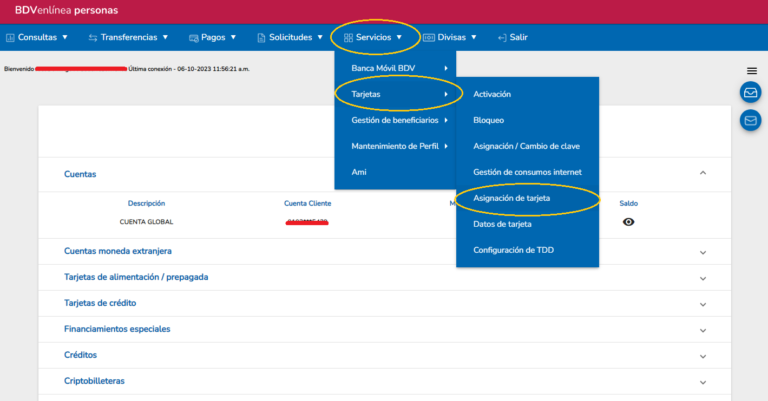Screen dimensions: 768x401
Task: Open the Pagos dropdown arrow
Action: (233, 37)
